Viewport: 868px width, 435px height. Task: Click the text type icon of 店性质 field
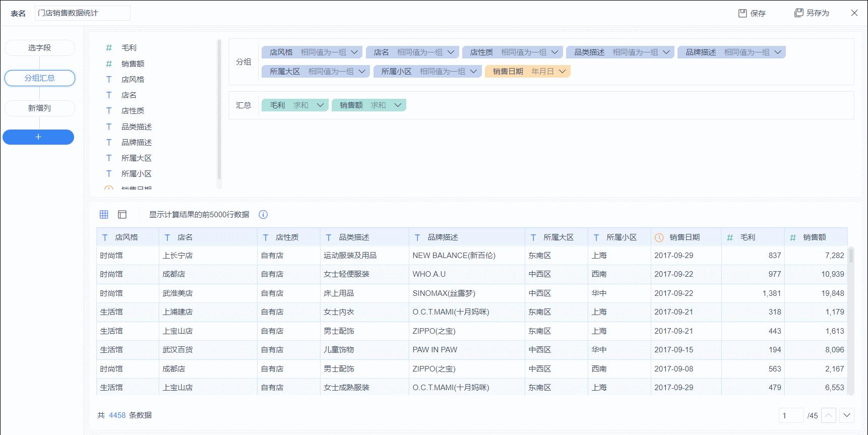click(109, 111)
